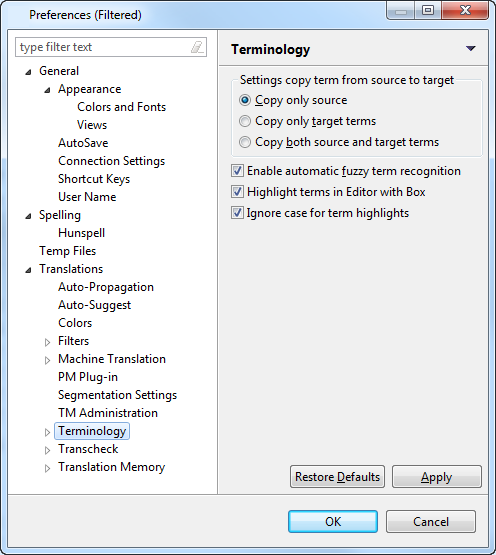The width and height of the screenshot is (496, 555).
Task: Expand the Transcheck node arrow
Action: pos(47,450)
